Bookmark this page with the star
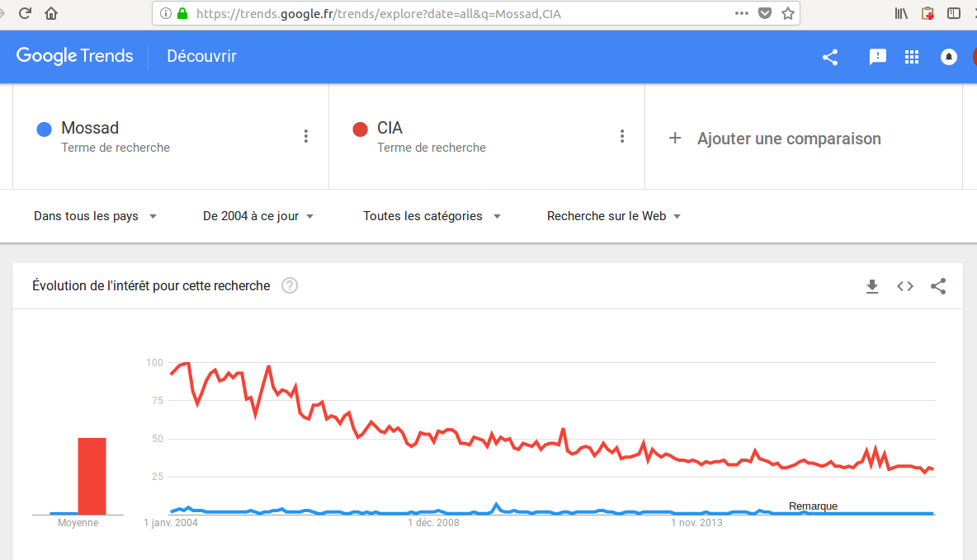 788,13
